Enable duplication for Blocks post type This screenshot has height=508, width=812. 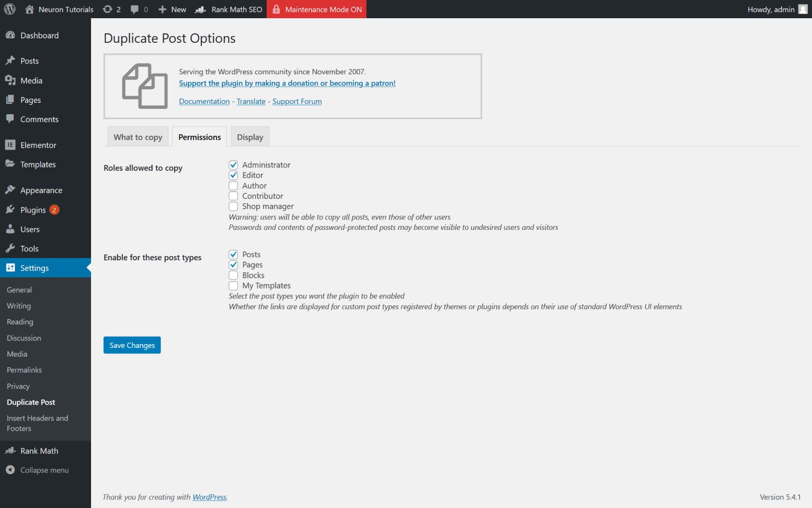click(233, 275)
